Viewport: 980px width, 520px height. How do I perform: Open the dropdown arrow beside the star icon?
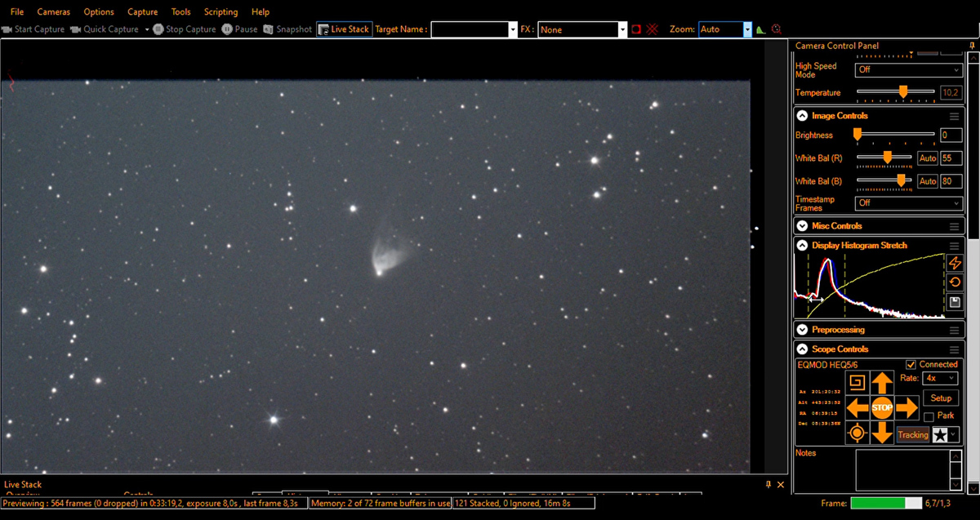tap(953, 435)
